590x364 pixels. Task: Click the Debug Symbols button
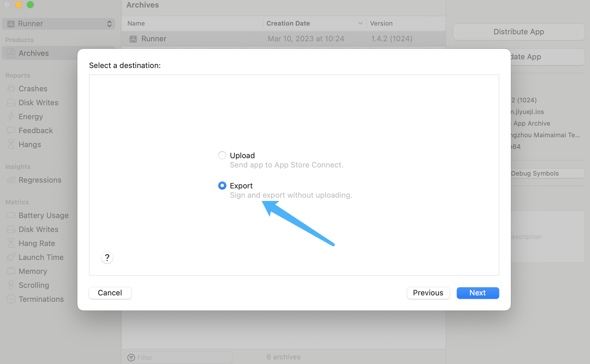[548, 173]
